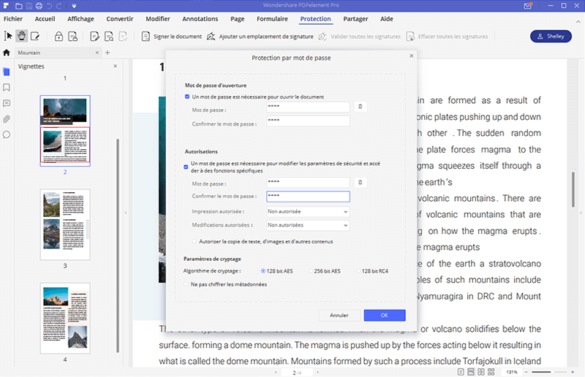Viewport: 585px width, 377px height.
Task: Go to the home icon tab
Action: pos(6,53)
